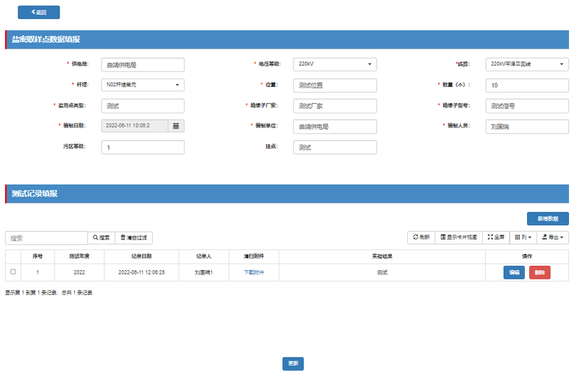Click the 挂点 input field
Image resolution: width=588 pixels, height=379 pixels.
[335, 147]
